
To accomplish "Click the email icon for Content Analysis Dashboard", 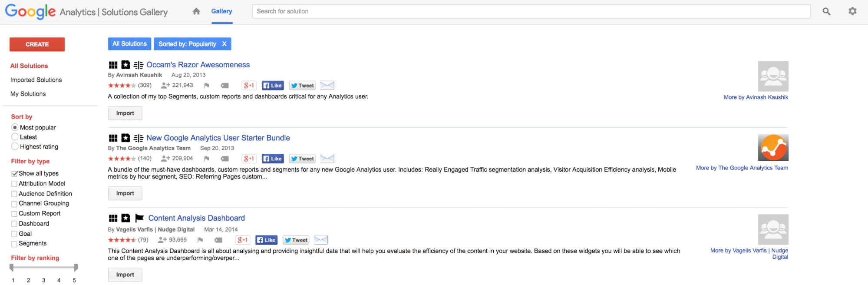I will tap(320, 240).
